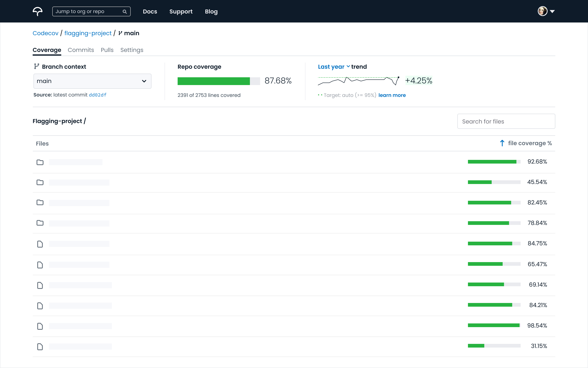This screenshot has height=368, width=588.
Task: Click the main branch breadcrumb text
Action: coord(131,33)
